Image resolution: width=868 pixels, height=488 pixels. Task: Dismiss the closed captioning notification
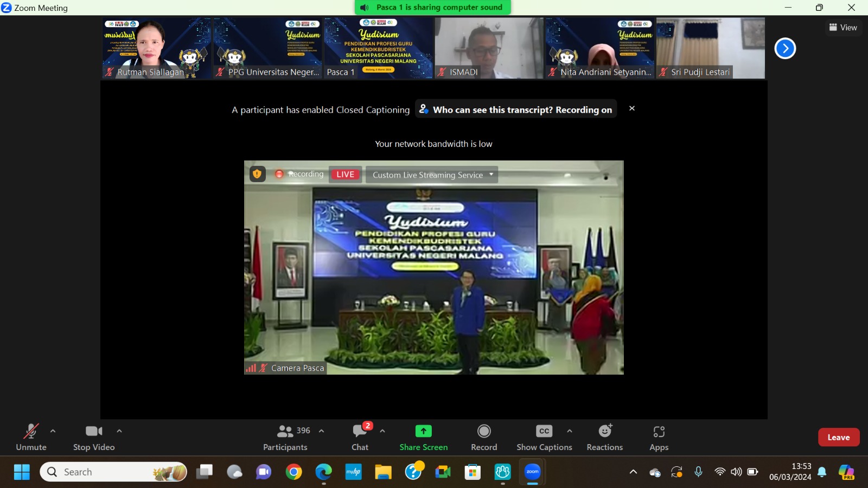point(631,108)
